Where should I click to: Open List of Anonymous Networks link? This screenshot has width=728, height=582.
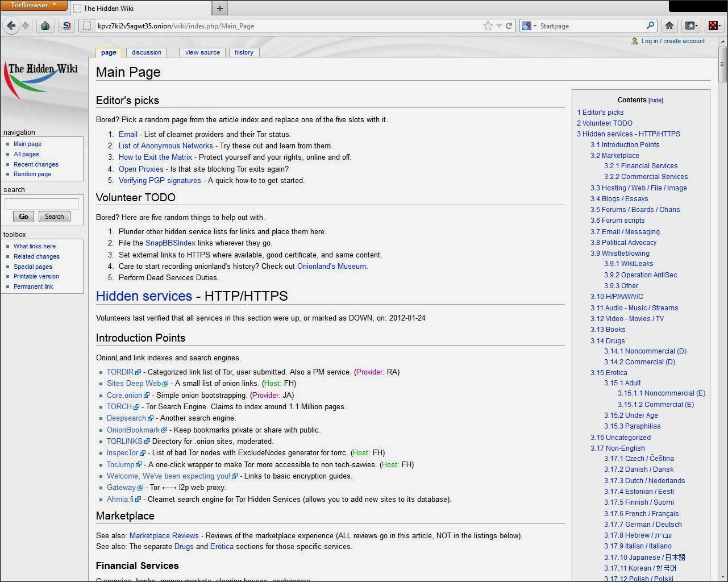pos(166,146)
